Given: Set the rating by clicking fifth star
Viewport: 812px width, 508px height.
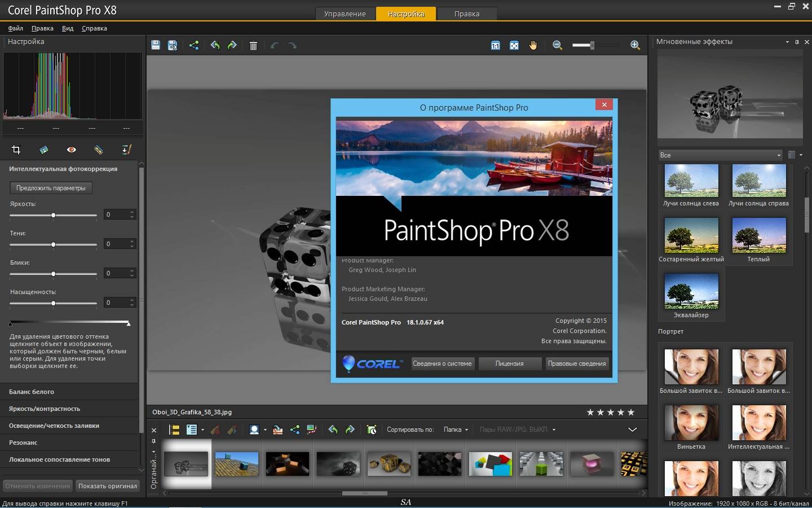Looking at the screenshot, I should point(631,412).
